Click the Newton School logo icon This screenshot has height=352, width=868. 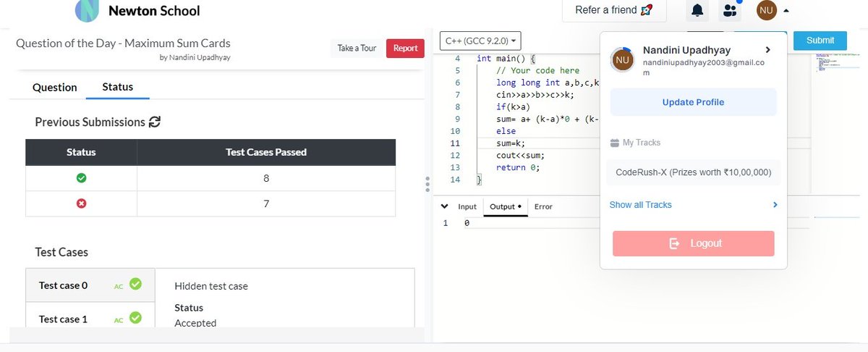tap(87, 10)
